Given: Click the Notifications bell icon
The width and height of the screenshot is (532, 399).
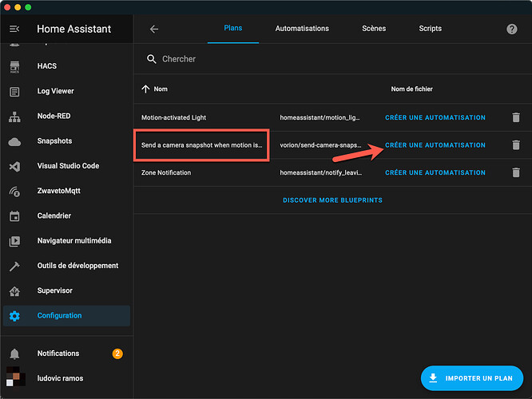Looking at the screenshot, I should click(14, 354).
